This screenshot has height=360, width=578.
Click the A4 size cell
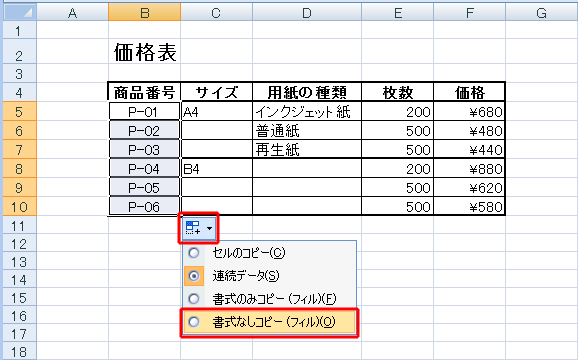tap(216, 111)
